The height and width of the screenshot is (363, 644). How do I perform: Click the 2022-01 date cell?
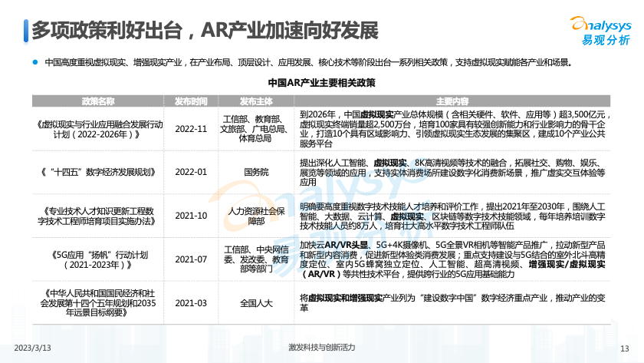191,172
